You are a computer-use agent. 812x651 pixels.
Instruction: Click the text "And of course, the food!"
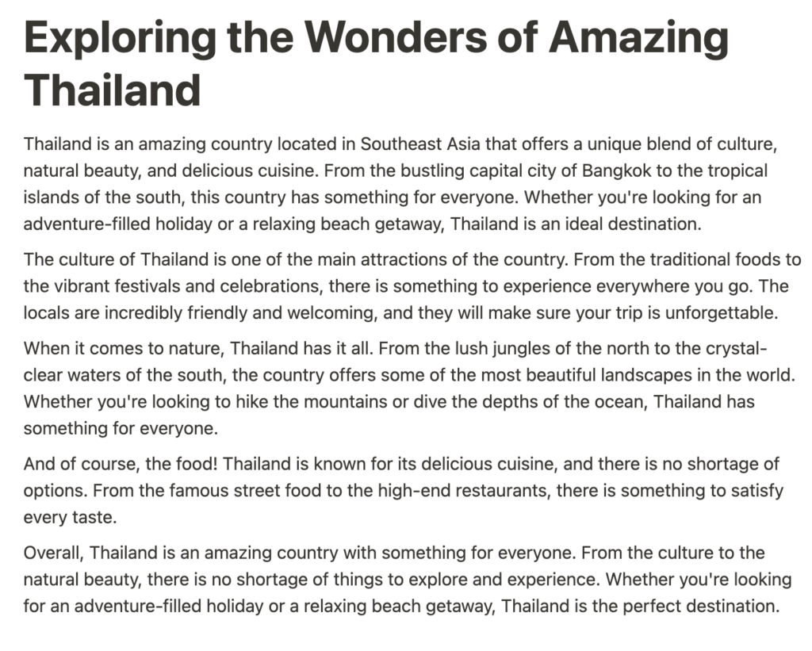[121, 464]
